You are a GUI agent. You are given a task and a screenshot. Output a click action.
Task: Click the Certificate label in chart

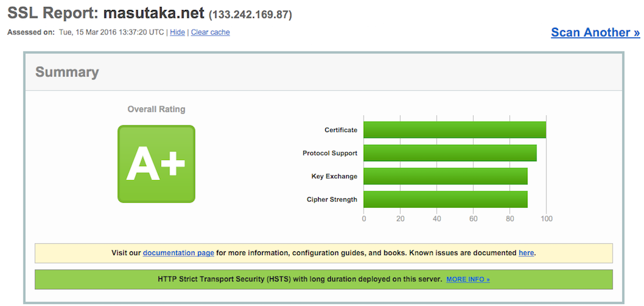tap(340, 130)
